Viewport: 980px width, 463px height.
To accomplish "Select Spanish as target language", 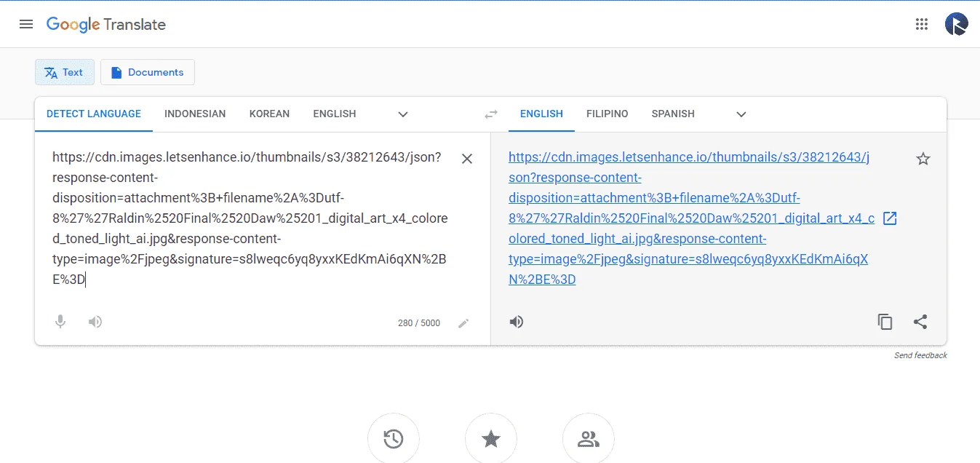I will pyautogui.click(x=673, y=114).
